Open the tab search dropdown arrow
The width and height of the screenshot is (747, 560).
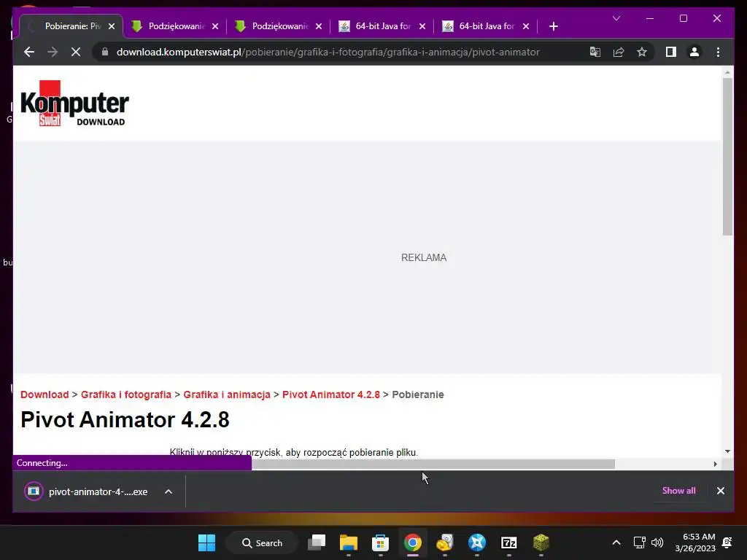(x=616, y=18)
